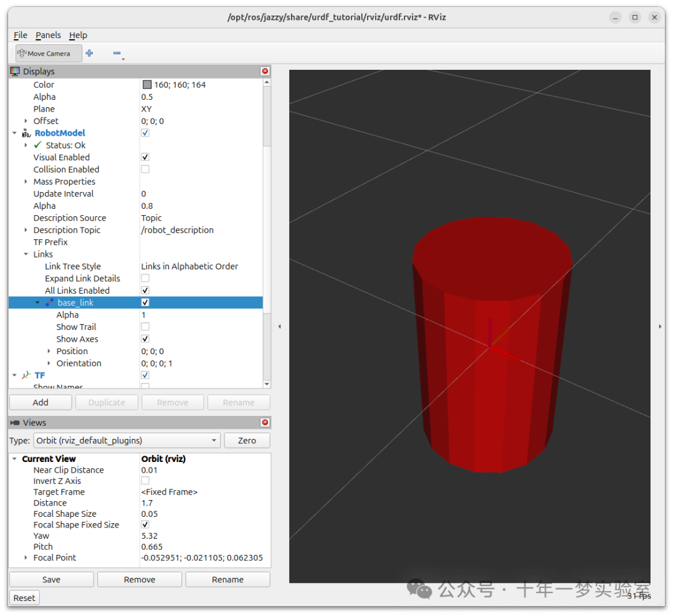Close the Views panel
The image size is (673, 616).
[265, 422]
